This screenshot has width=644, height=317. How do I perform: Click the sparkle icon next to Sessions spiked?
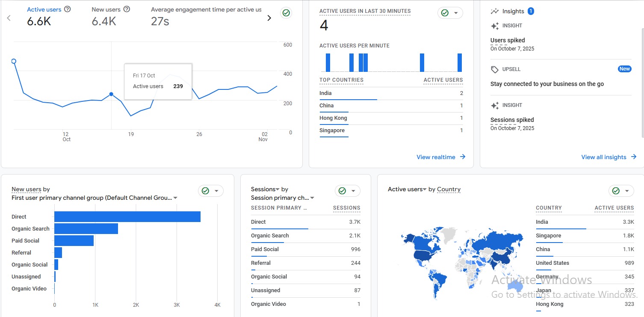tap(495, 106)
